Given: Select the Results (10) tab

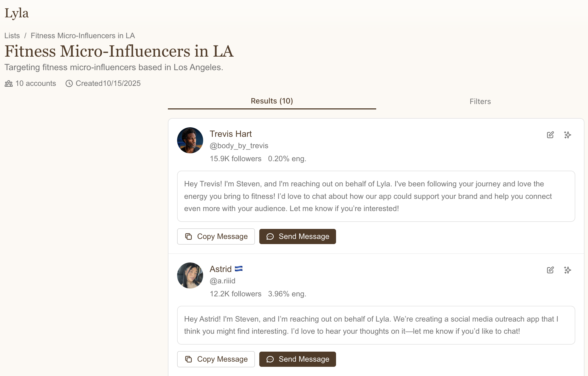Looking at the screenshot, I should click(272, 101).
